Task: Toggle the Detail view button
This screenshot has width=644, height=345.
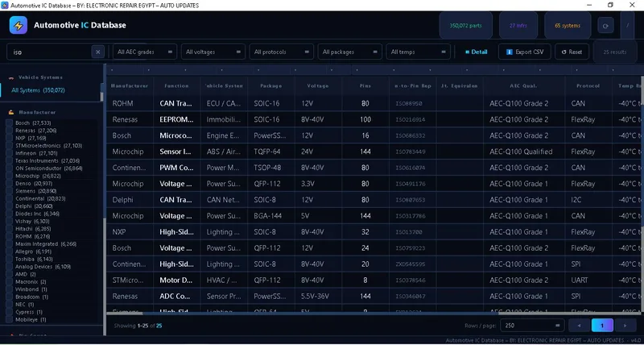Action: click(x=477, y=52)
